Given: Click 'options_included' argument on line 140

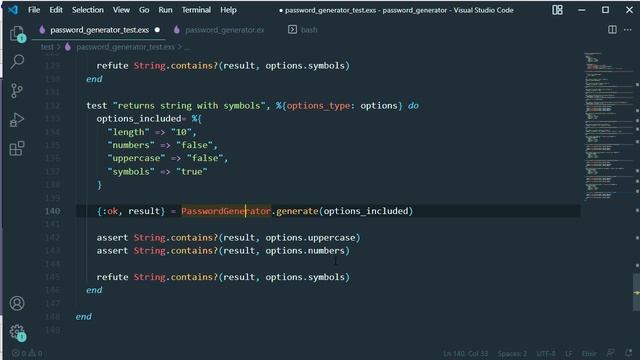Looking at the screenshot, I should click(x=366, y=211).
